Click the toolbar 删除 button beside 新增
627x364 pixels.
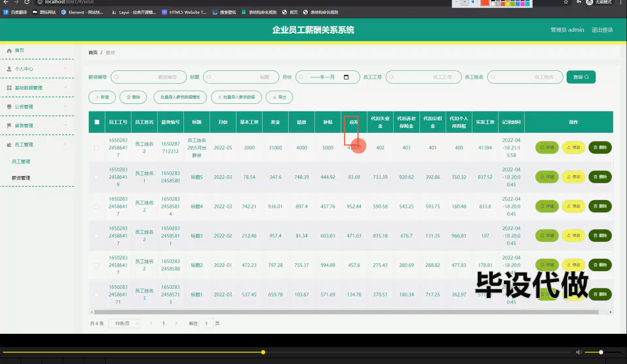pos(133,97)
